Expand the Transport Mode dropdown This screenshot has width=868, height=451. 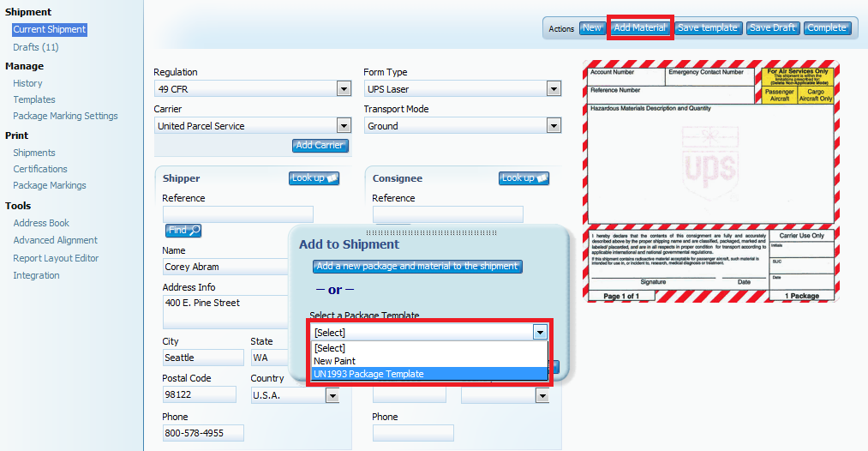click(554, 126)
